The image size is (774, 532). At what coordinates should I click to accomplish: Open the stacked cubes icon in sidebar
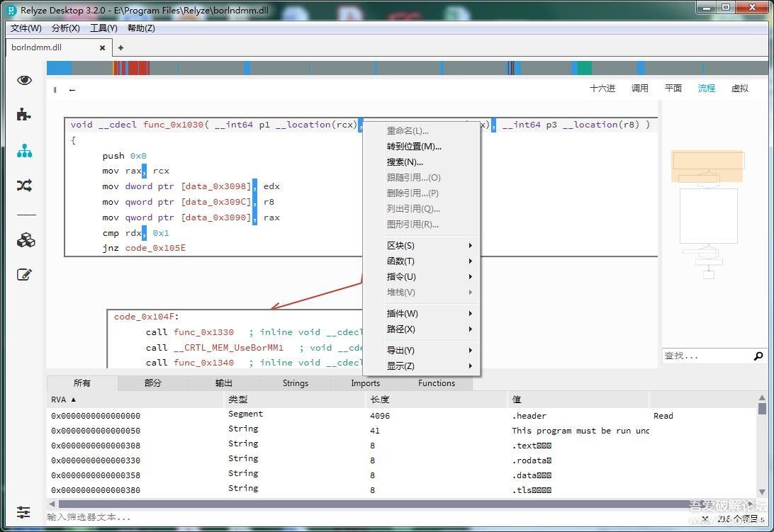pos(26,240)
